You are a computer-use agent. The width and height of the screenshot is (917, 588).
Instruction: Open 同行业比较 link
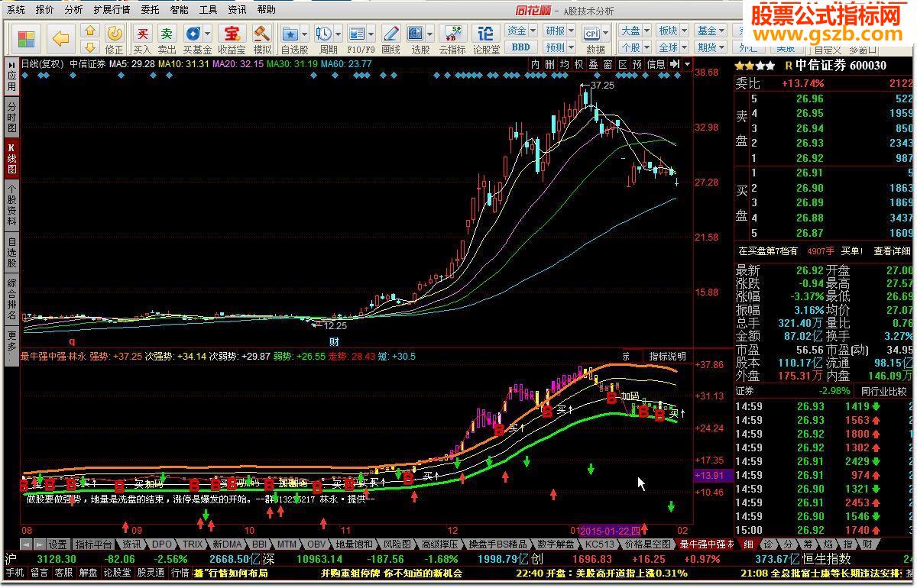pos(886,391)
